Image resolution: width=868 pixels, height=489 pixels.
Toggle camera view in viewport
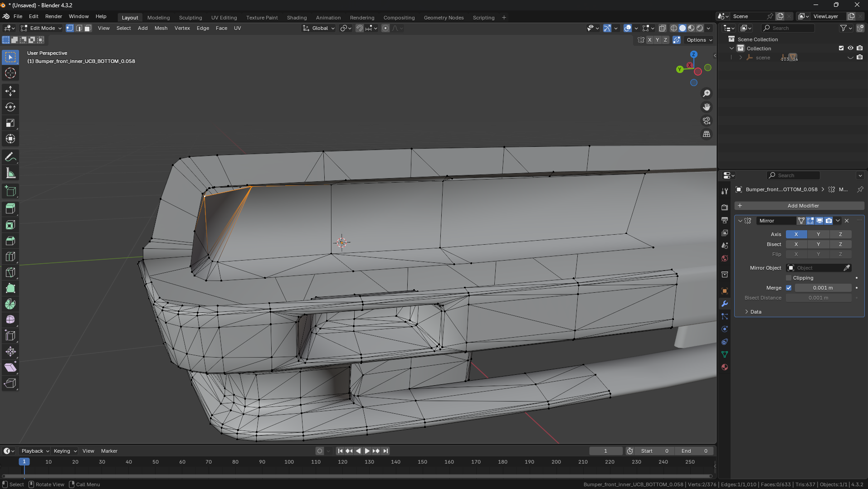[x=707, y=121]
